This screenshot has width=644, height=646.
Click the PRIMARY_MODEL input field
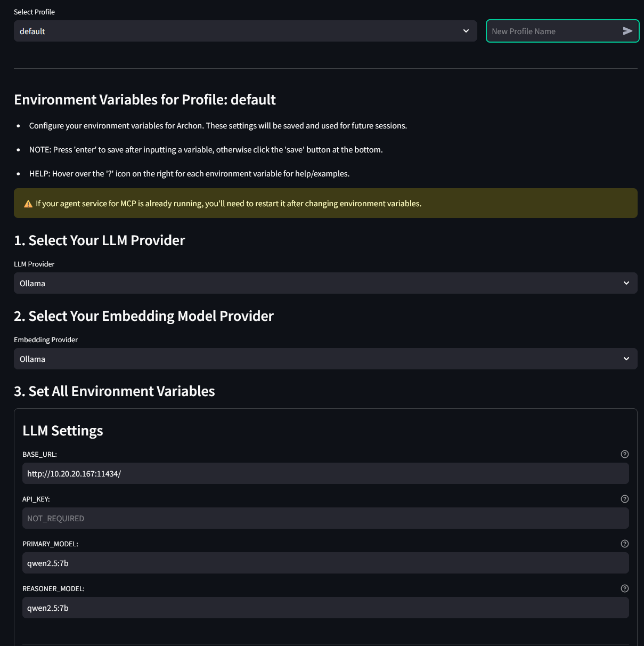(x=325, y=563)
